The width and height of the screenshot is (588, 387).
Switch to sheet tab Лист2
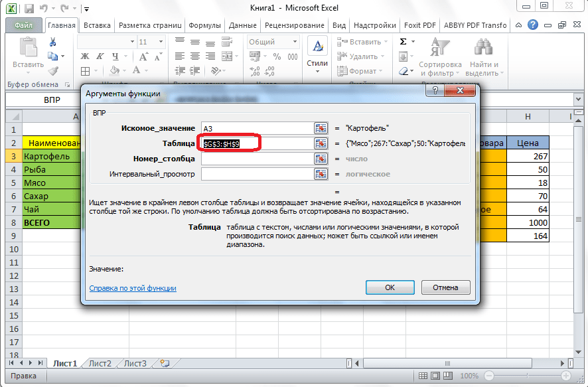(x=100, y=363)
